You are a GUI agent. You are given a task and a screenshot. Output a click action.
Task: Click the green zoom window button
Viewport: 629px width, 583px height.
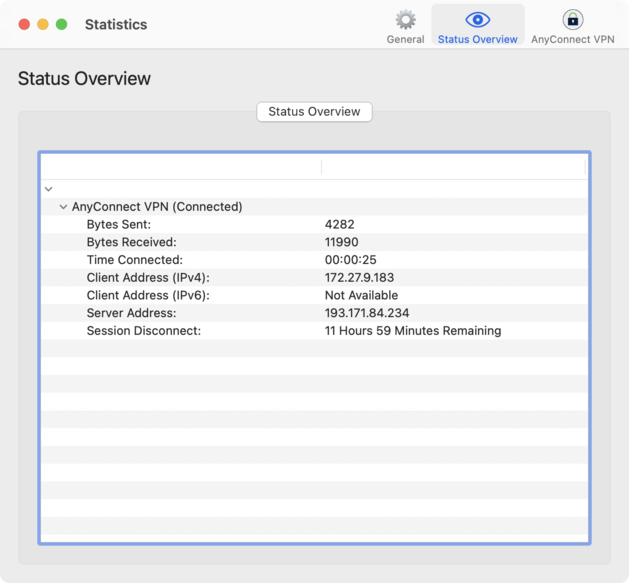coord(62,24)
